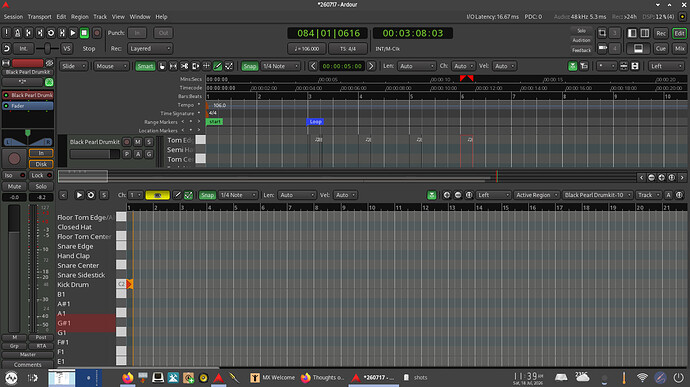Toggle the left editor list panel icon
The height and width of the screenshot is (387, 690).
tap(632, 33)
